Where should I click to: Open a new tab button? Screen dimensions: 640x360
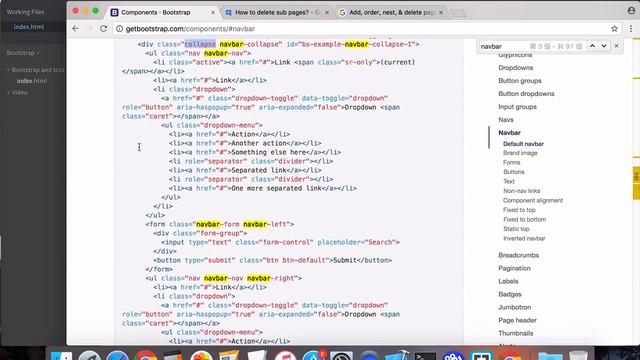click(458, 13)
